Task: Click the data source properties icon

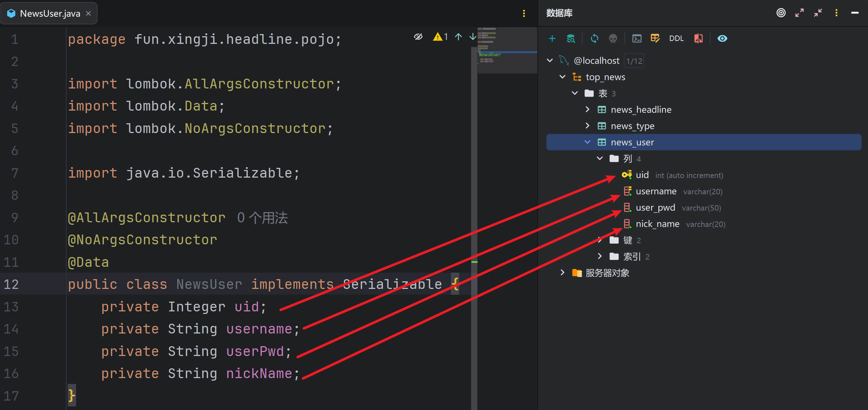Action: click(571, 38)
